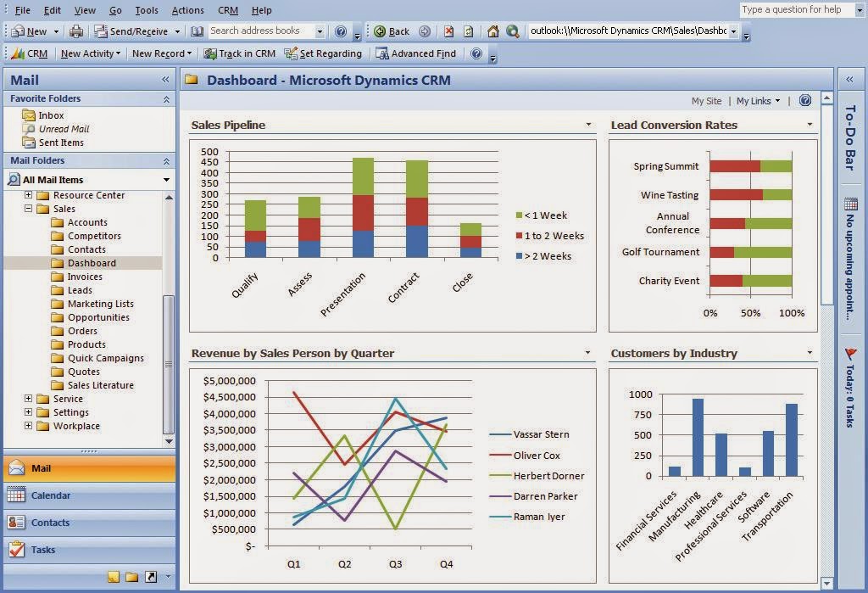Click dashboard vertical scrollbar down arrow

click(826, 583)
